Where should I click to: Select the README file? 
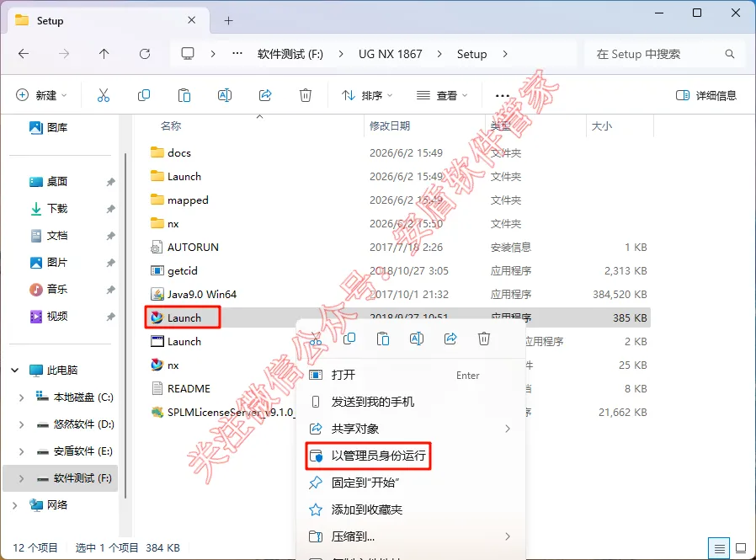[x=180, y=389]
